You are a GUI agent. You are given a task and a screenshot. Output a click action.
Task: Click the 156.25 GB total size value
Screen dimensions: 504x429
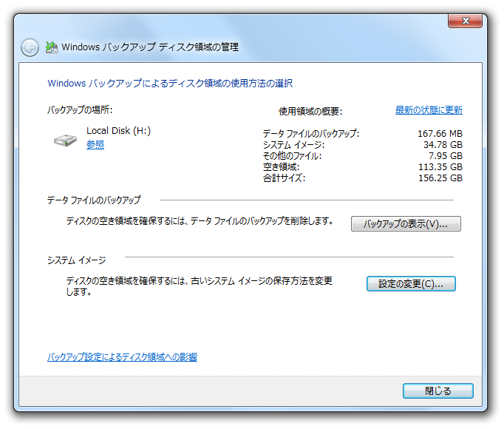pyautogui.click(x=440, y=178)
